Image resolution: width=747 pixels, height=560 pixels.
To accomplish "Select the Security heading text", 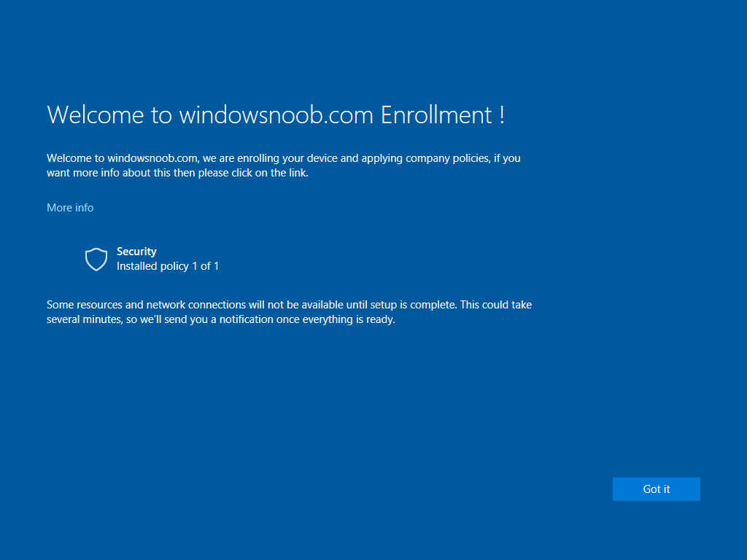I will point(136,252).
